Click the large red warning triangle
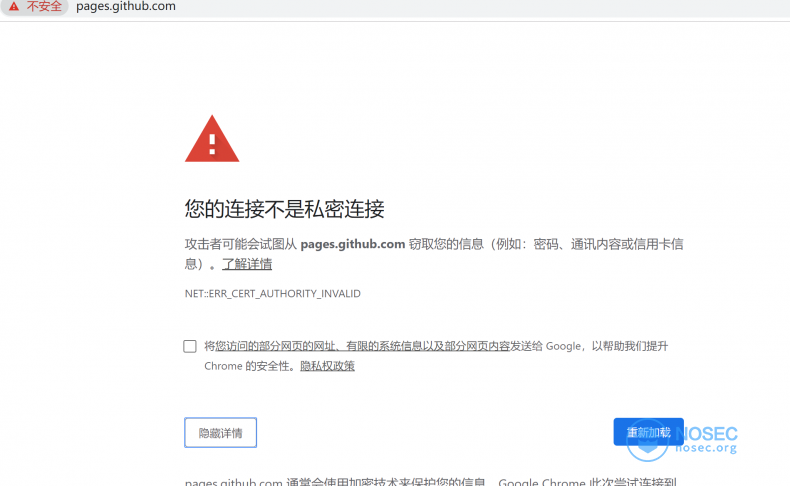790x486 pixels. click(x=212, y=138)
